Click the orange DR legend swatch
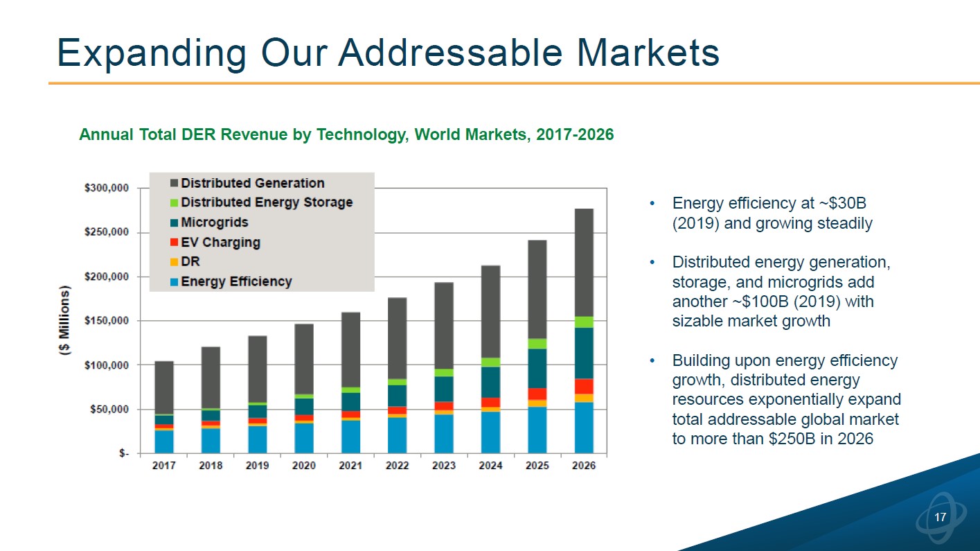Screen dimensions: 980x551 [x=174, y=263]
